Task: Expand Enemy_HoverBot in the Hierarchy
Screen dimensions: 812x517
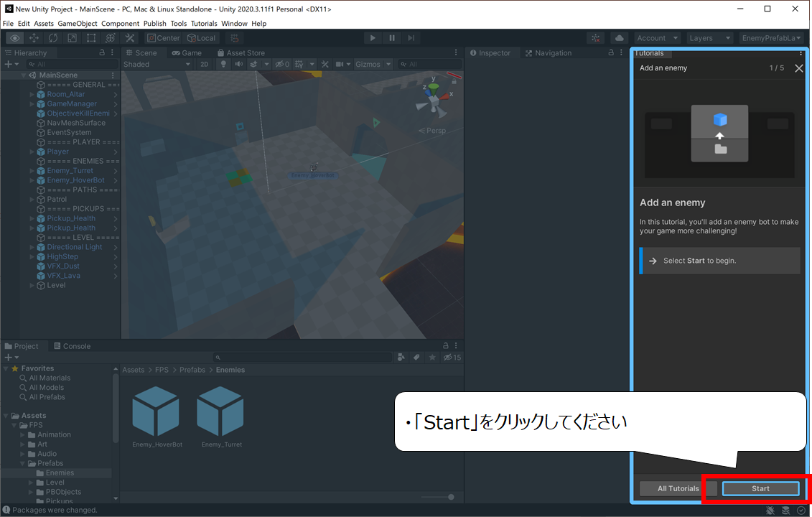Action: [32, 180]
